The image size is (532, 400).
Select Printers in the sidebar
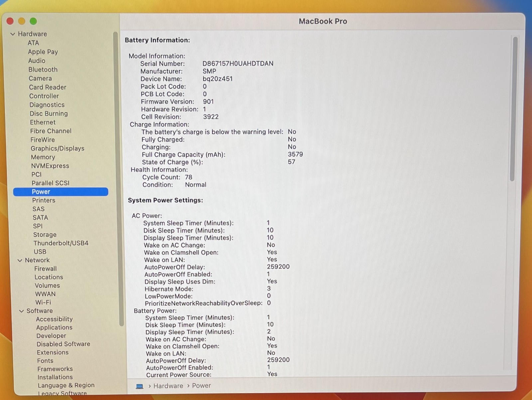click(x=44, y=200)
